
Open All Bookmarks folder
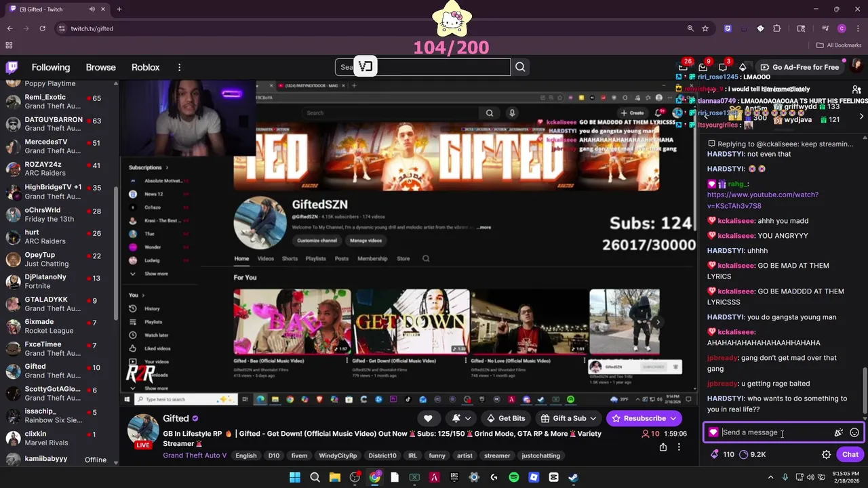click(839, 45)
